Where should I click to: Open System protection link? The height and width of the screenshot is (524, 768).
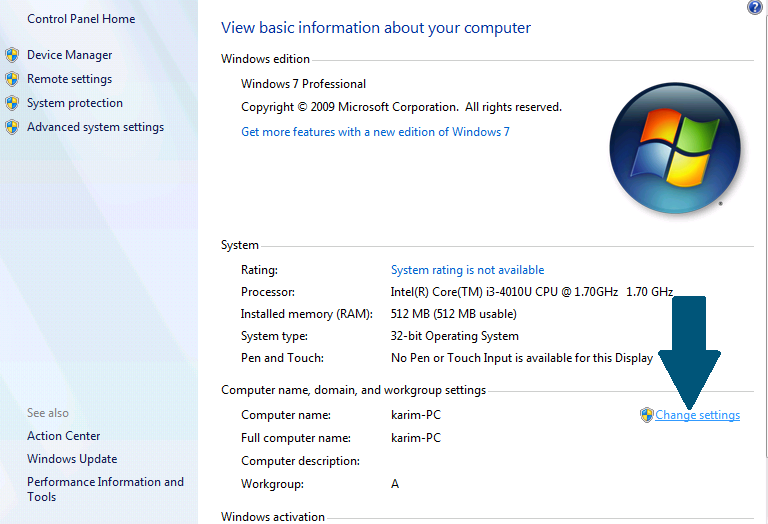75,103
